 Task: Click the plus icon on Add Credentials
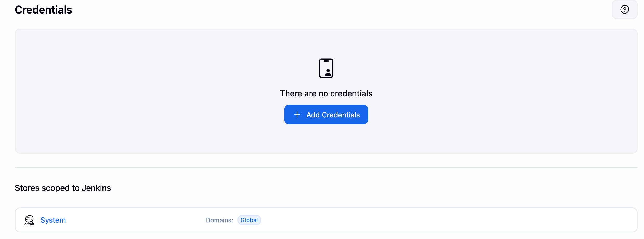[297, 115]
